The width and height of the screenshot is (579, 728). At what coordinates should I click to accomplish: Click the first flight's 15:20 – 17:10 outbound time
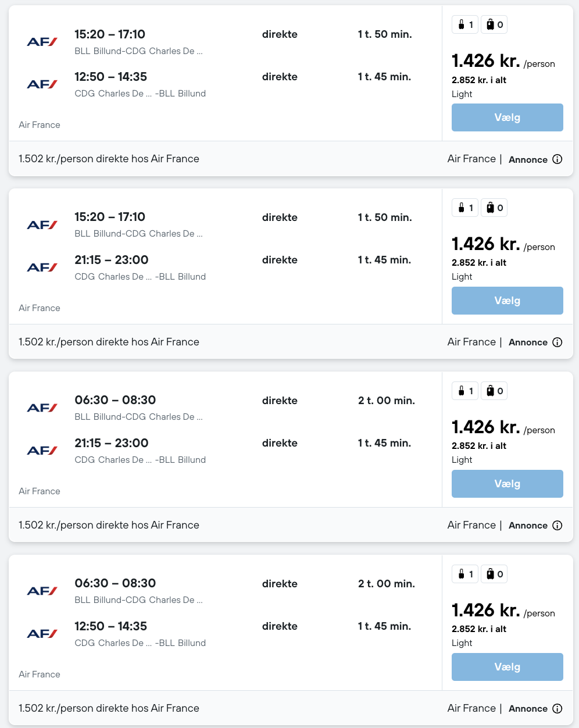pyautogui.click(x=110, y=34)
